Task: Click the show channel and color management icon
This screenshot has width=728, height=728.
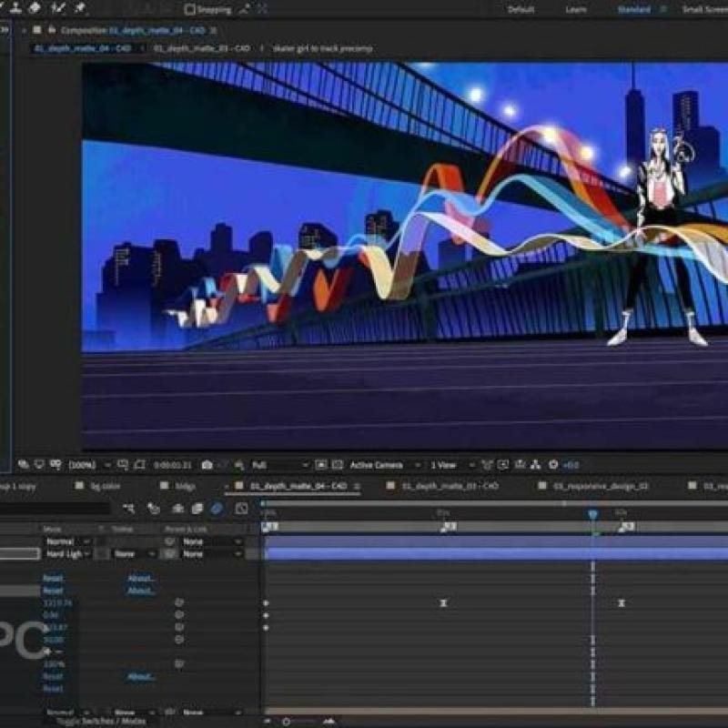Action: [239, 465]
